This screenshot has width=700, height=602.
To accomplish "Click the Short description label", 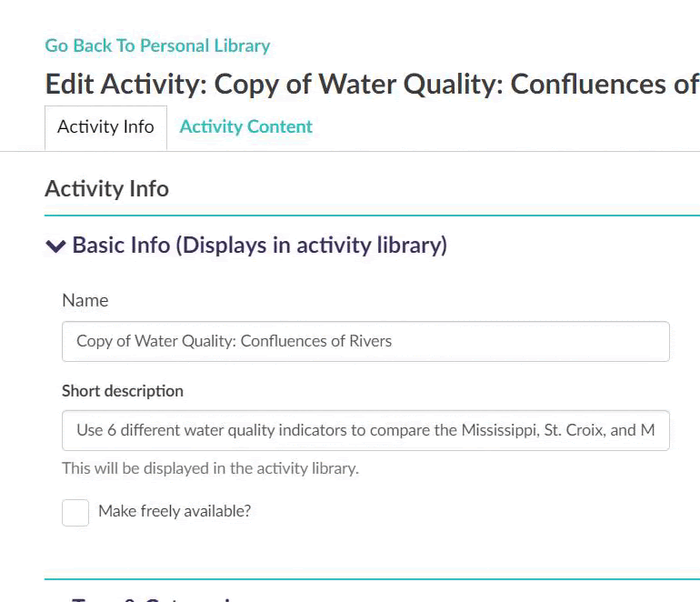I will (x=122, y=391).
